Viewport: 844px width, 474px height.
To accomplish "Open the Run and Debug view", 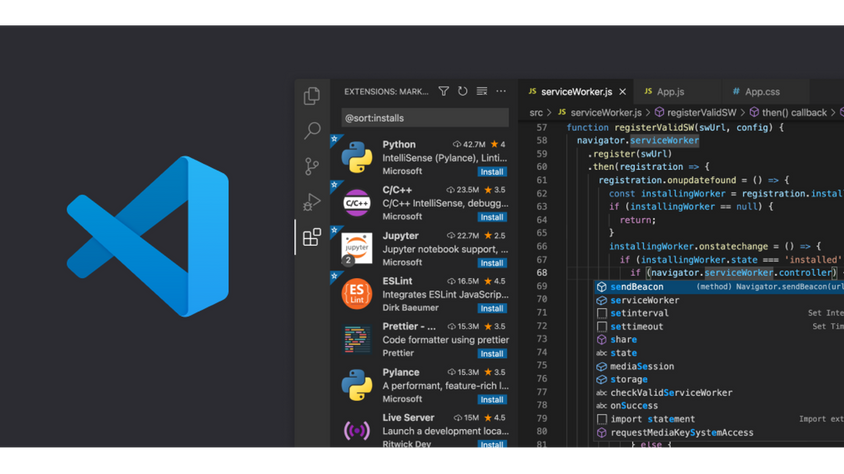I will pyautogui.click(x=312, y=202).
